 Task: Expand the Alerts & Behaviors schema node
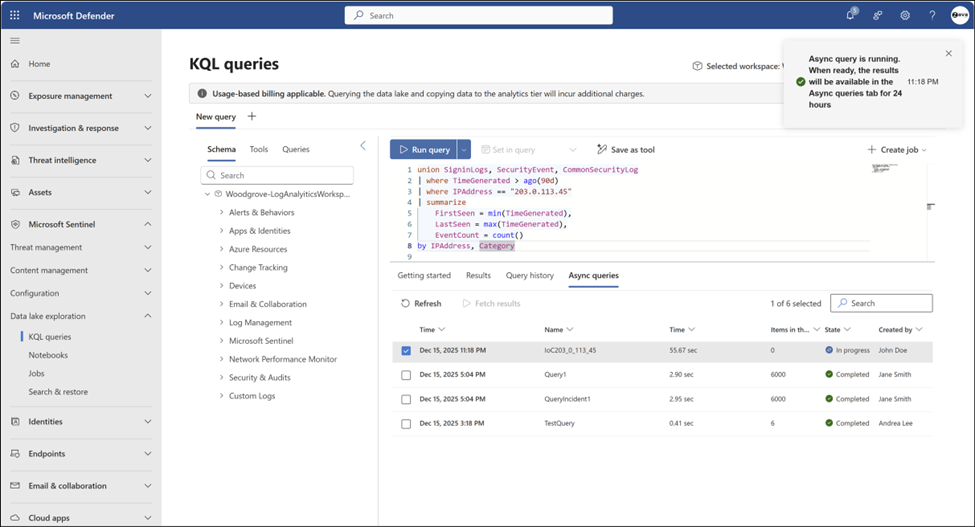(221, 213)
